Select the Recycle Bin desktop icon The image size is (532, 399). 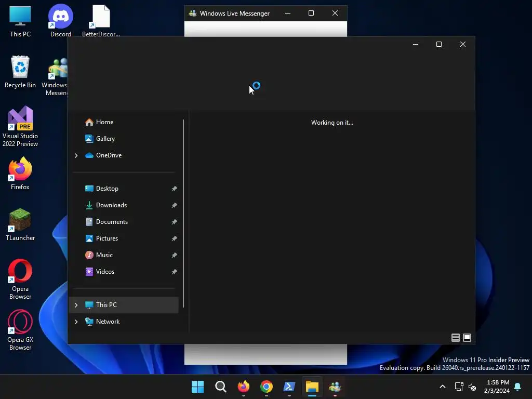pos(20,72)
